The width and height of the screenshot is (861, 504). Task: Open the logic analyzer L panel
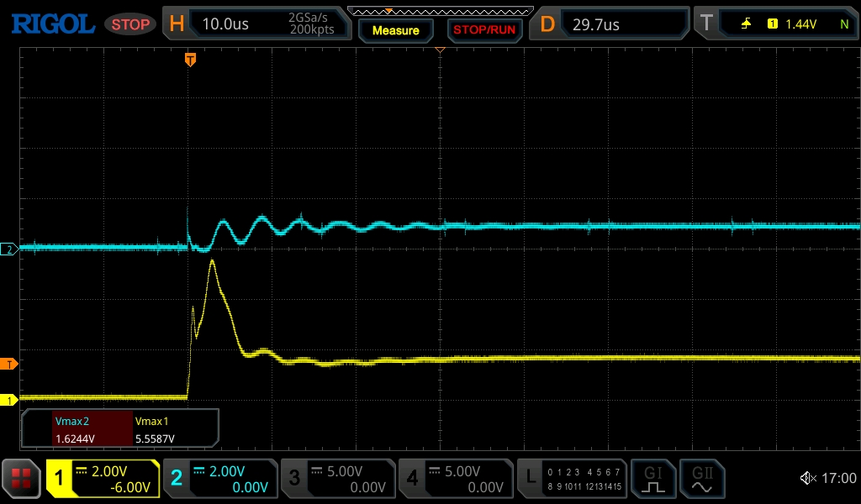coord(572,479)
